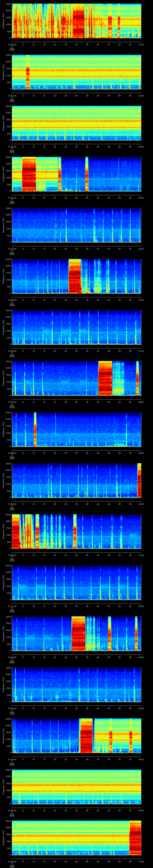The image size is (153, 868).
Task: Click inside the 10:45 spectrogram plot
Action: 76,787
